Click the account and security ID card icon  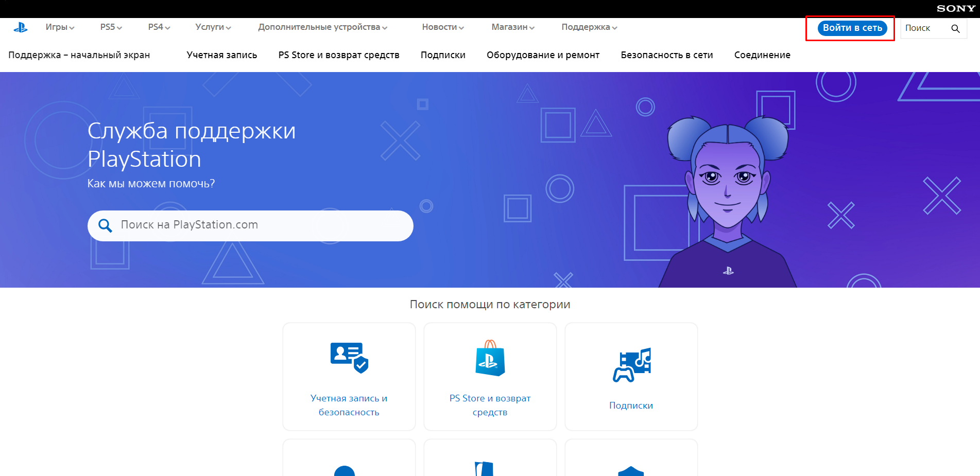pos(349,357)
